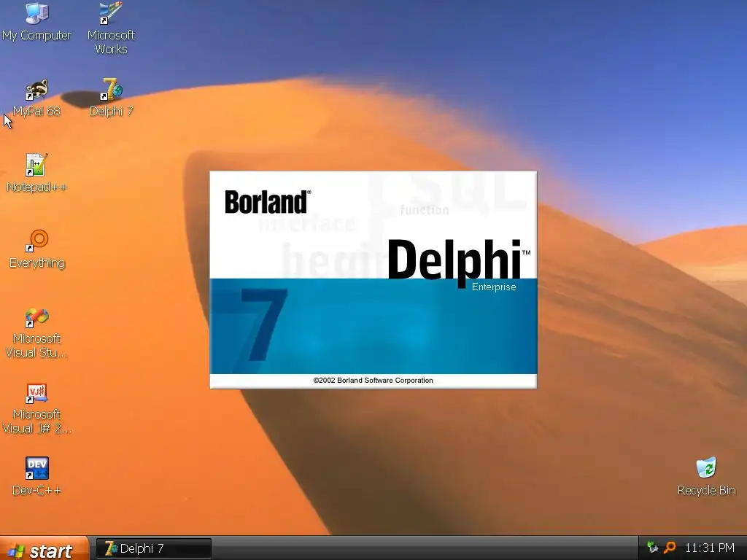Select the Recycle Bin icon

(706, 477)
